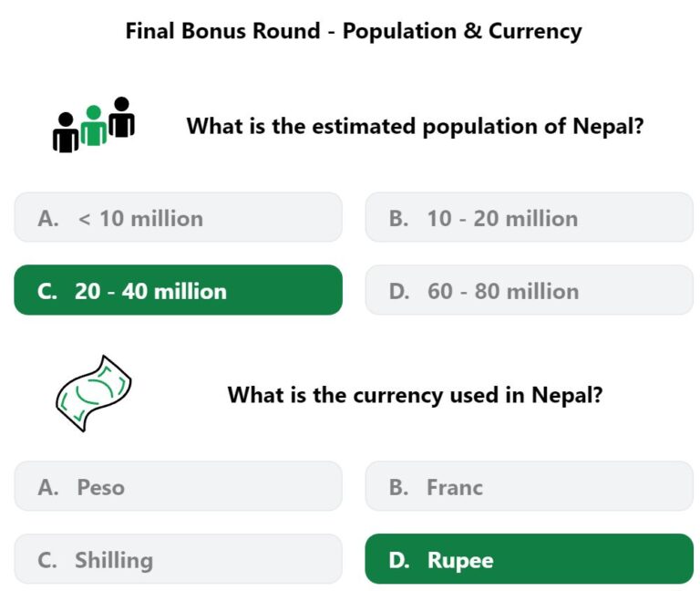Image resolution: width=700 pixels, height=591 pixels.
Task: Choose the 10 - 20 million option
Action: (529, 218)
